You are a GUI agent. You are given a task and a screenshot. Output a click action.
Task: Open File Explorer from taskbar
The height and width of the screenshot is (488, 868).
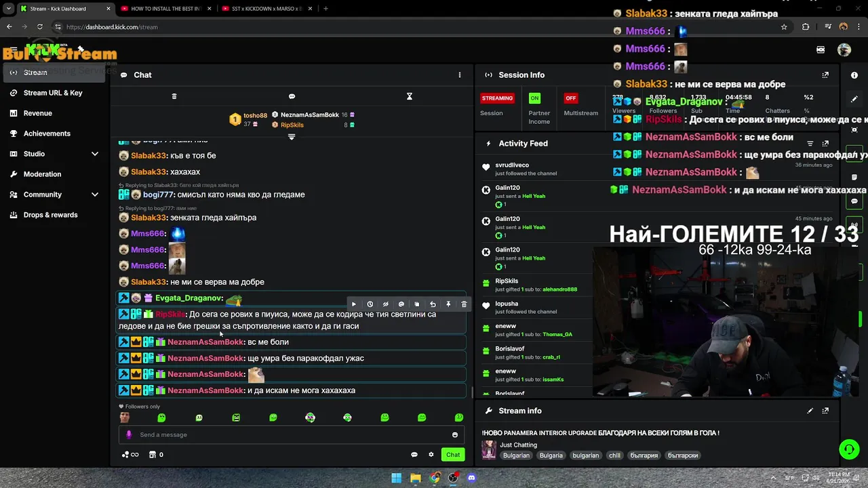pyautogui.click(x=416, y=478)
